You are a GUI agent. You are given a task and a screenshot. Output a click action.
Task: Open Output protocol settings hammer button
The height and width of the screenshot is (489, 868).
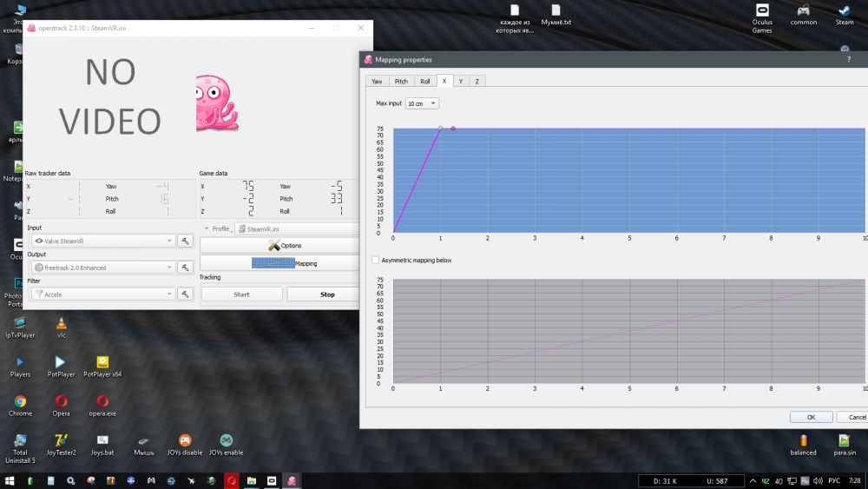(x=185, y=268)
